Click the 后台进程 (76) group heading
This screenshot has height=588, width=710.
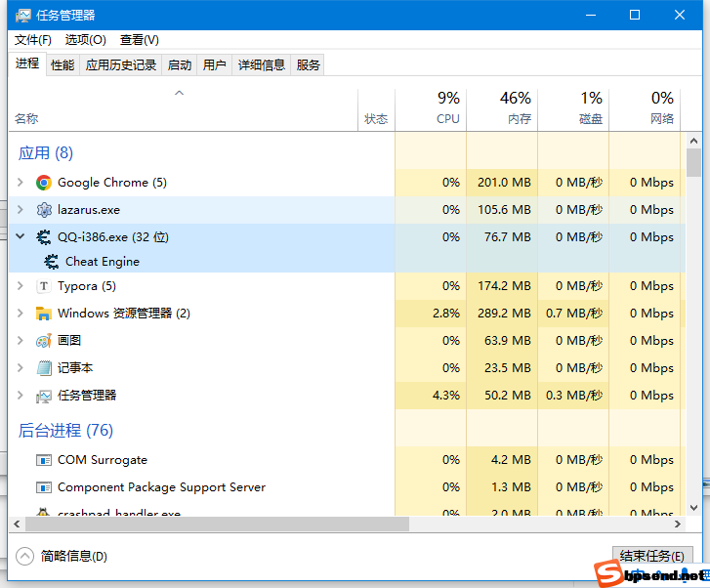pos(65,430)
